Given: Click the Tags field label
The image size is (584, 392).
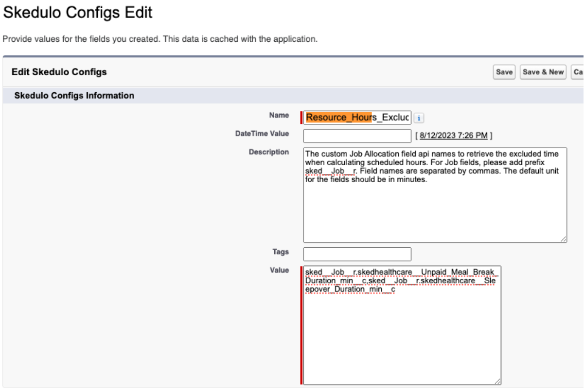Looking at the screenshot, I should (281, 252).
